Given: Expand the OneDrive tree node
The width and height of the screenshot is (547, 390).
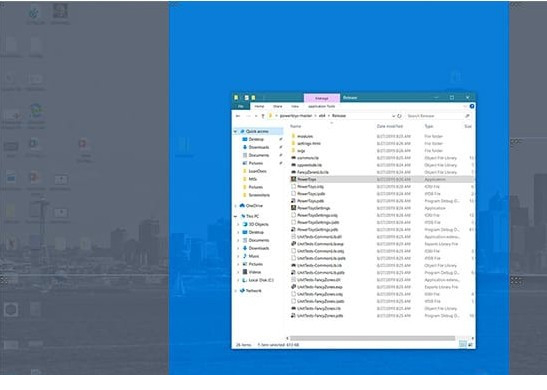Looking at the screenshot, I should pyautogui.click(x=235, y=206).
